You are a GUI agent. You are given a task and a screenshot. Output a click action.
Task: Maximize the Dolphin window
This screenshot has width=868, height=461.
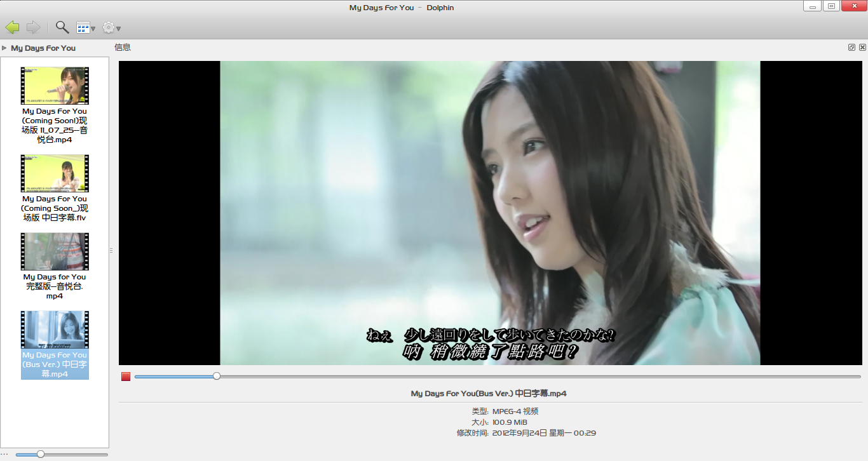[x=831, y=6]
